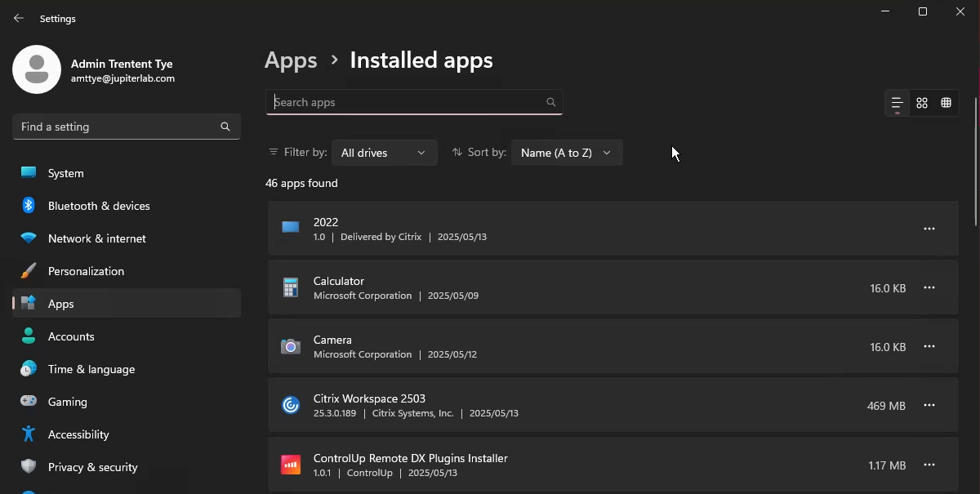980x494 pixels.
Task: Click the user profile avatar picture
Action: coord(37,69)
